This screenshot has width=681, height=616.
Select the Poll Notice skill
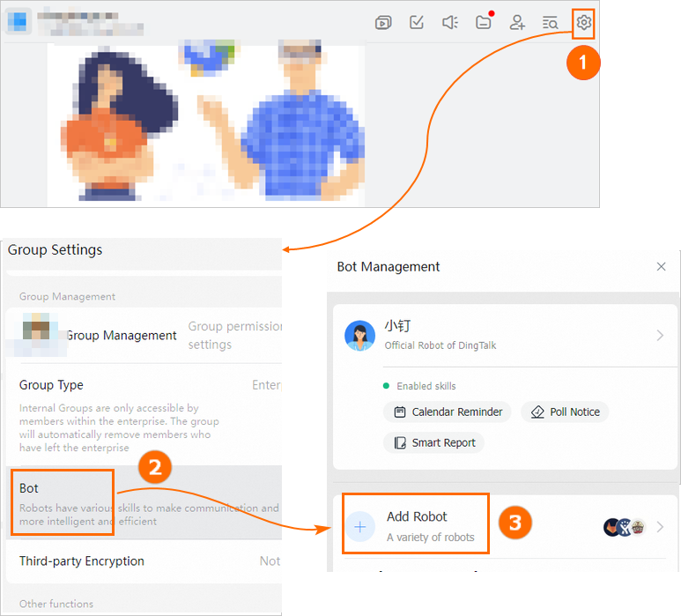click(565, 412)
